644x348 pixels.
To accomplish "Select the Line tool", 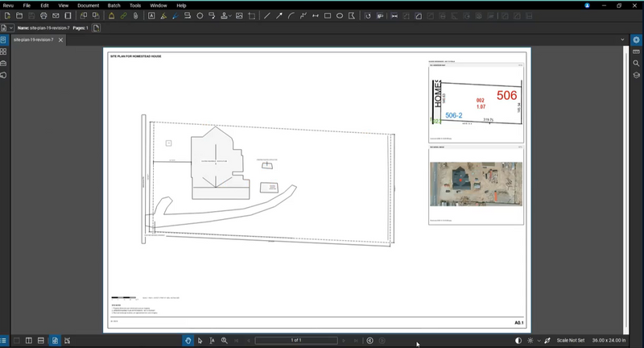I will point(267,16).
